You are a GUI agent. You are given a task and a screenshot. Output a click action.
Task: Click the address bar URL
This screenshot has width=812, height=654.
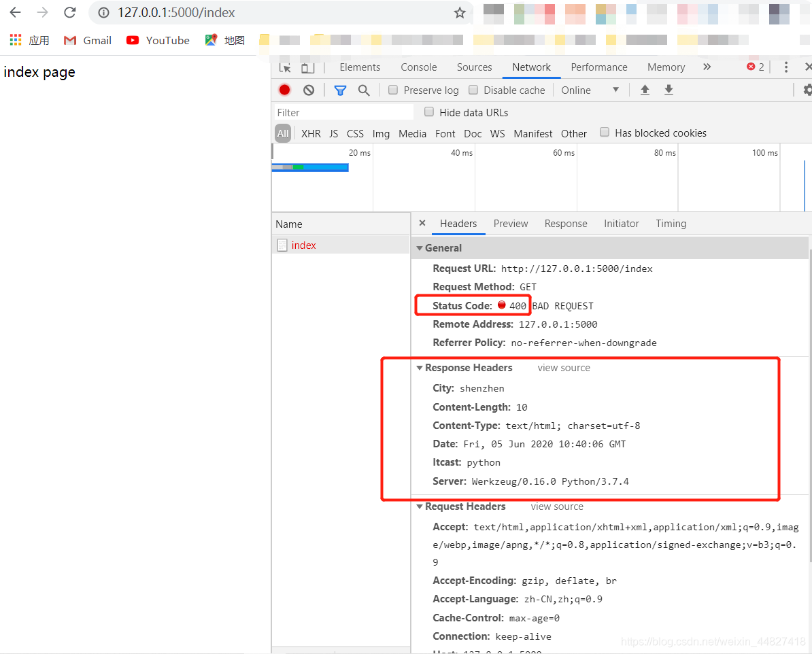(x=176, y=12)
